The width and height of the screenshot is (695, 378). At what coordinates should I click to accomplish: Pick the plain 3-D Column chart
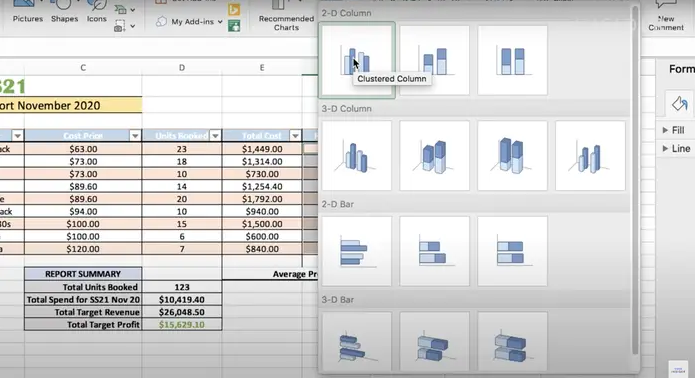[590, 156]
